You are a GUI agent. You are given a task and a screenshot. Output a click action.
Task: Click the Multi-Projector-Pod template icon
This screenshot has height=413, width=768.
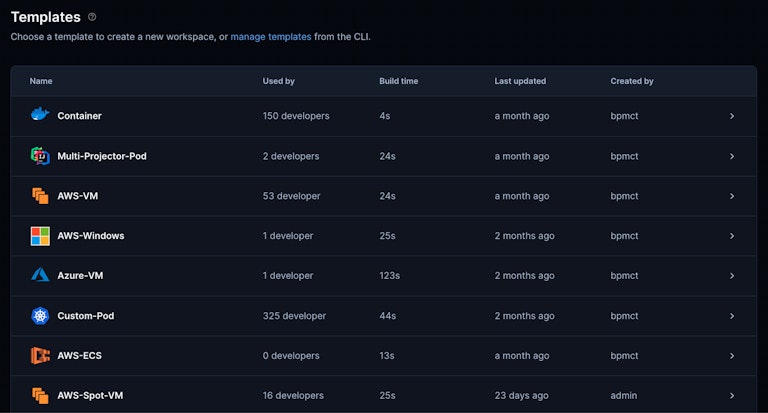click(40, 156)
